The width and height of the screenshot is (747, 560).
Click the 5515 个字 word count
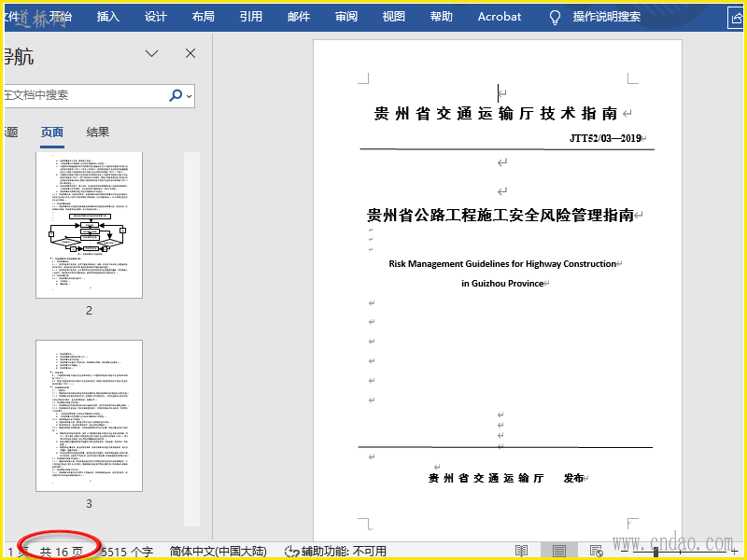127,552
